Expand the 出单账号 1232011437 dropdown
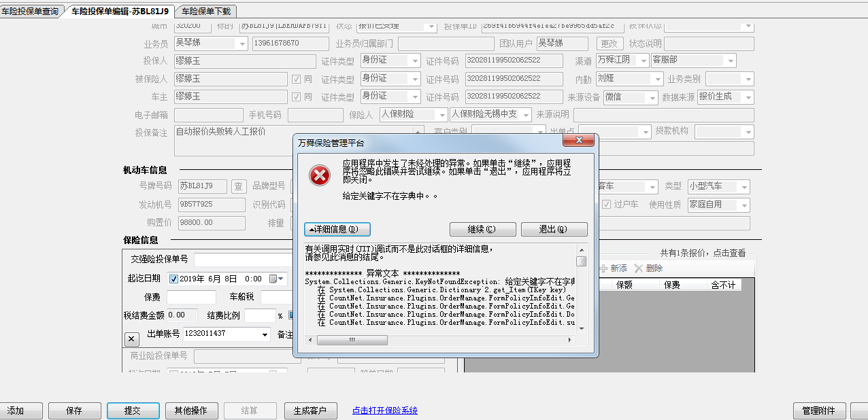The width and height of the screenshot is (868, 420). [265, 334]
